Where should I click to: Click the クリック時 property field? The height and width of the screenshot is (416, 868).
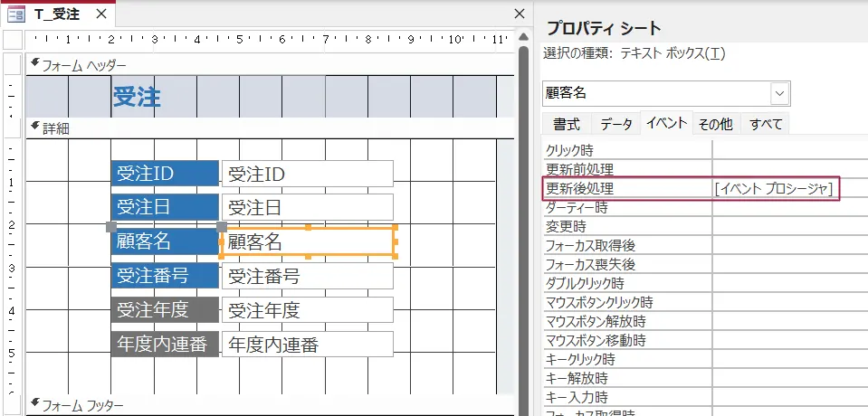787,150
